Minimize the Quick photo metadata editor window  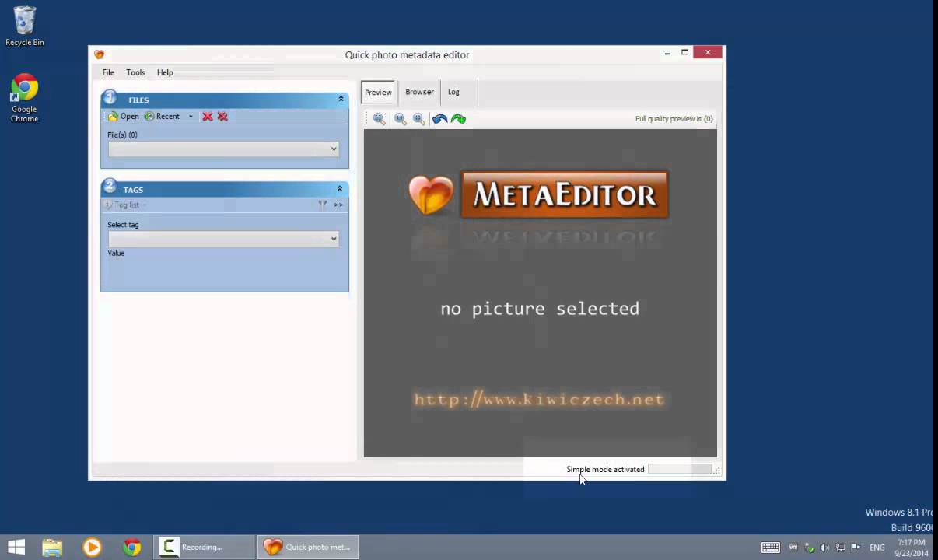click(667, 53)
